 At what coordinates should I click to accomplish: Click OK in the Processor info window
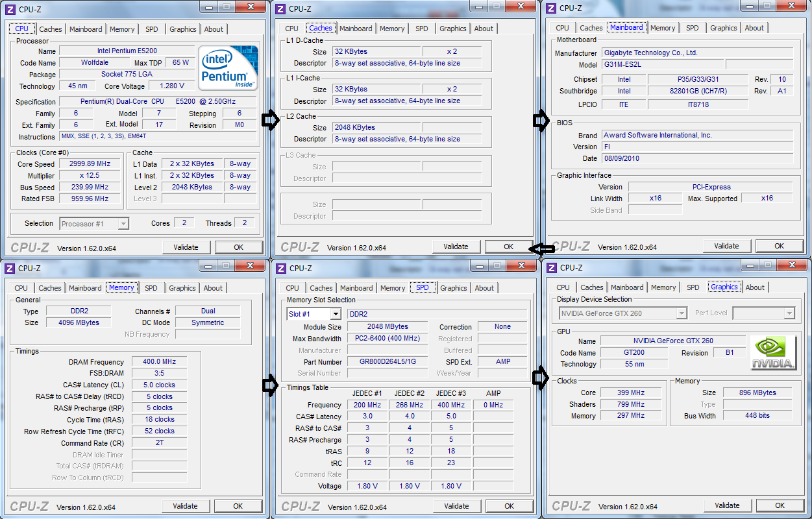[239, 247]
